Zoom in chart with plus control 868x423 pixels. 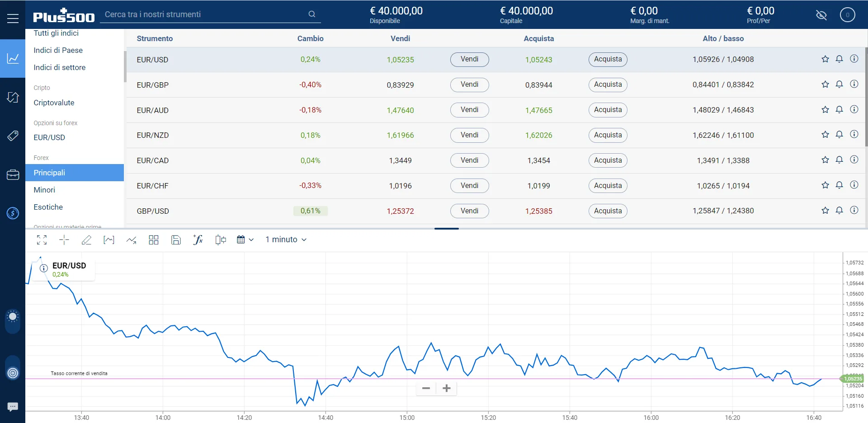pyautogui.click(x=447, y=388)
